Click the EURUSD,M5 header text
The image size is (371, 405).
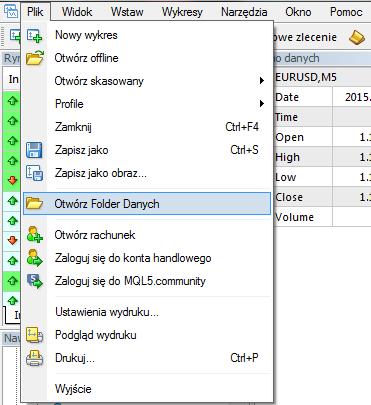click(306, 77)
